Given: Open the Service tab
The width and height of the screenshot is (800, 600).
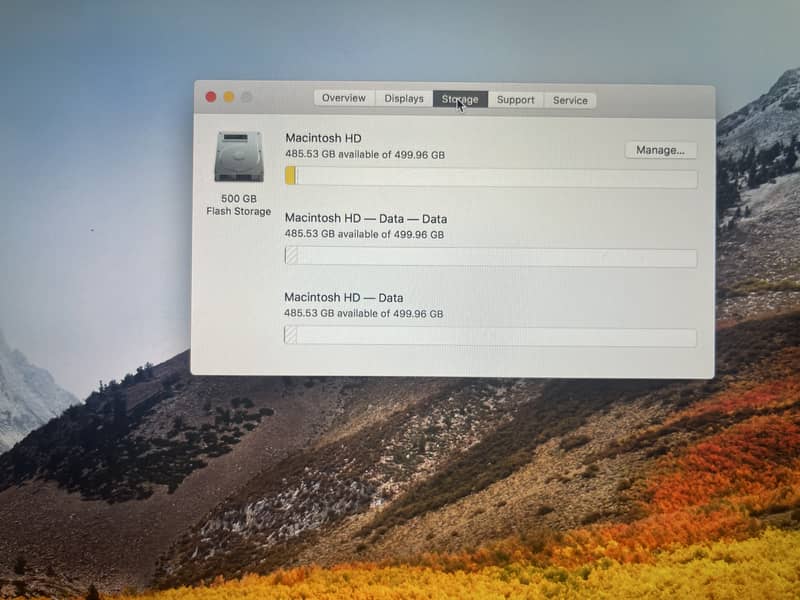Looking at the screenshot, I should point(570,101).
